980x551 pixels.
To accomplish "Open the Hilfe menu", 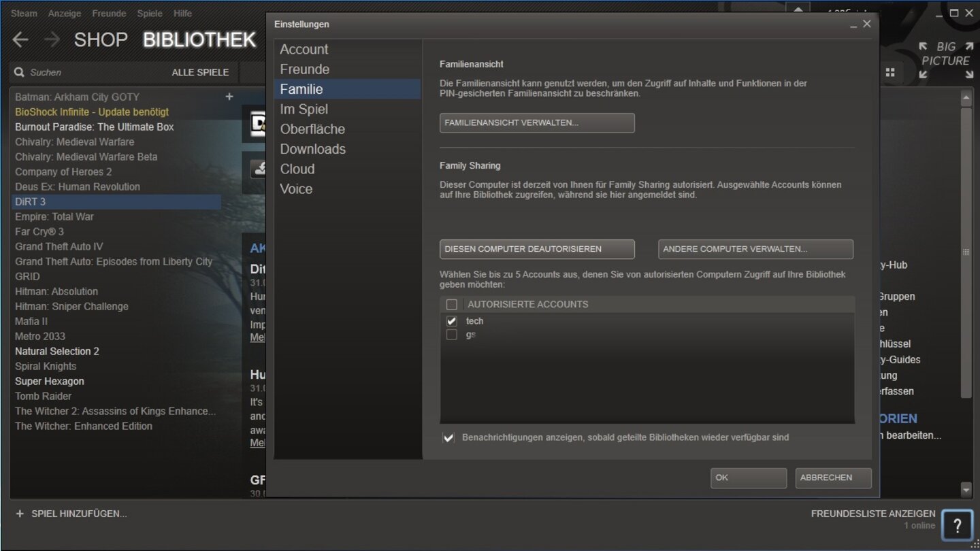I will pos(182,14).
